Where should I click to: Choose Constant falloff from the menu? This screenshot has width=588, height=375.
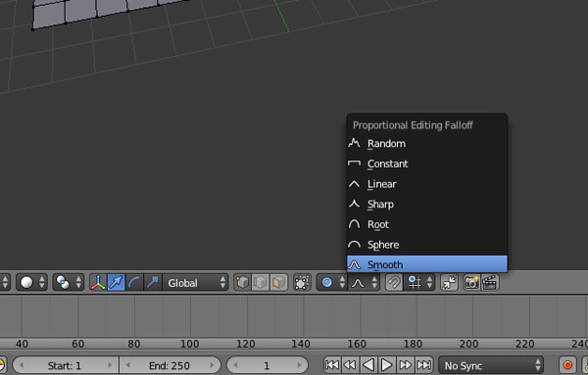pyautogui.click(x=426, y=164)
